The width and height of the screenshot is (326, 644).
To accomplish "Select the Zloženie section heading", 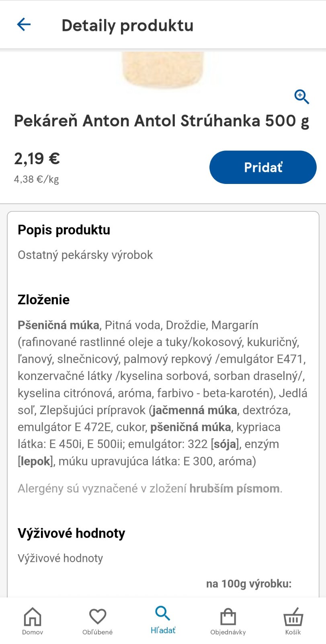I will tap(44, 300).
